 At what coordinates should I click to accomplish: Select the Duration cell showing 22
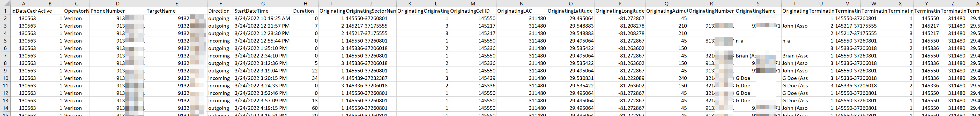point(306,71)
